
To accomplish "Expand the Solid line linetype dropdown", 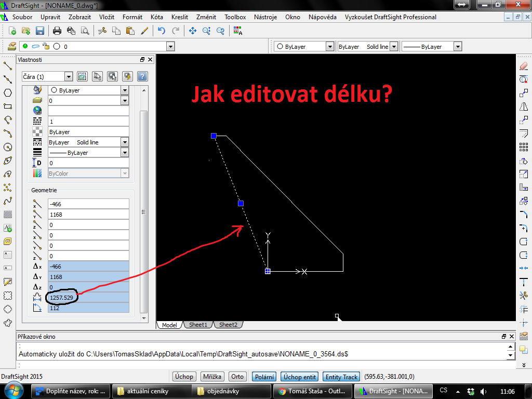I will point(393,47).
